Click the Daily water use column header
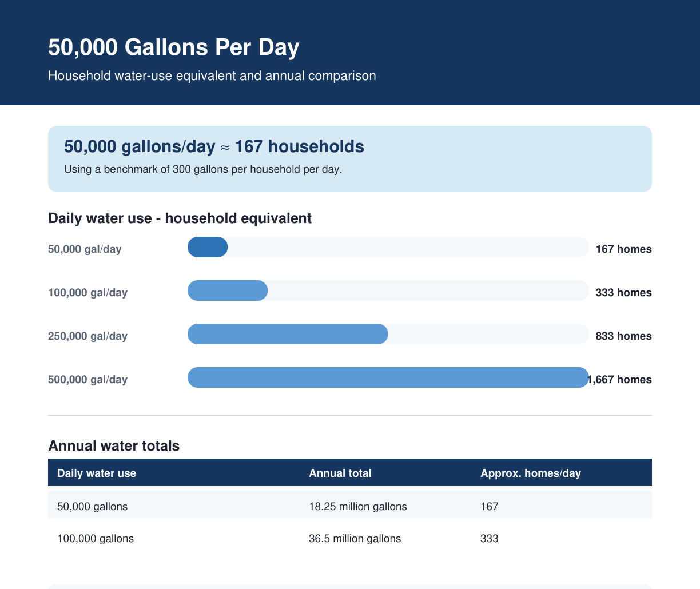The image size is (700, 589). (97, 473)
